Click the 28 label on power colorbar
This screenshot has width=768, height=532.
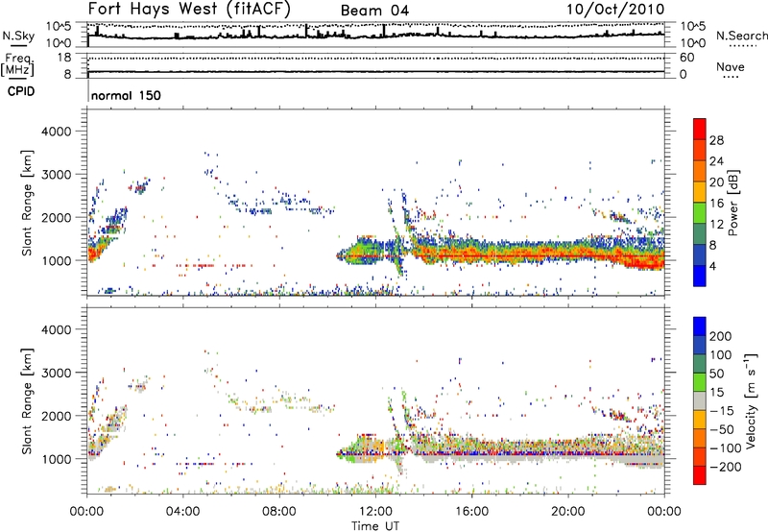tap(716, 140)
